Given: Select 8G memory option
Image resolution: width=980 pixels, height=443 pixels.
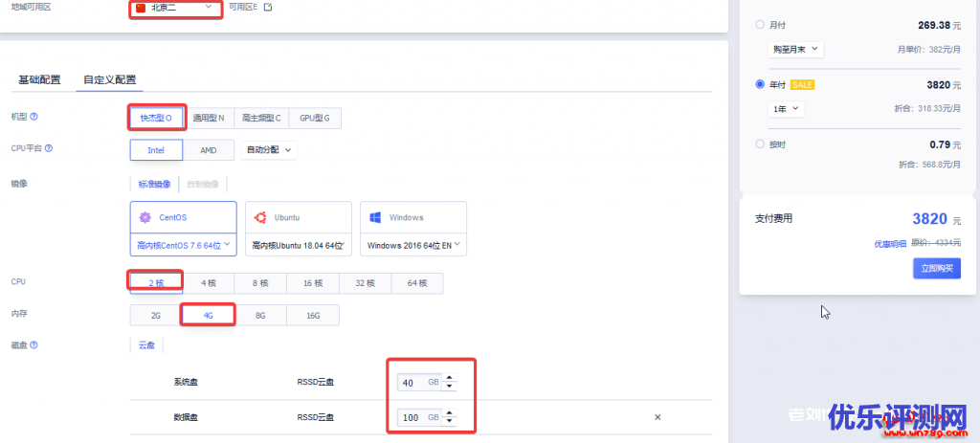Looking at the screenshot, I should pyautogui.click(x=260, y=316).
